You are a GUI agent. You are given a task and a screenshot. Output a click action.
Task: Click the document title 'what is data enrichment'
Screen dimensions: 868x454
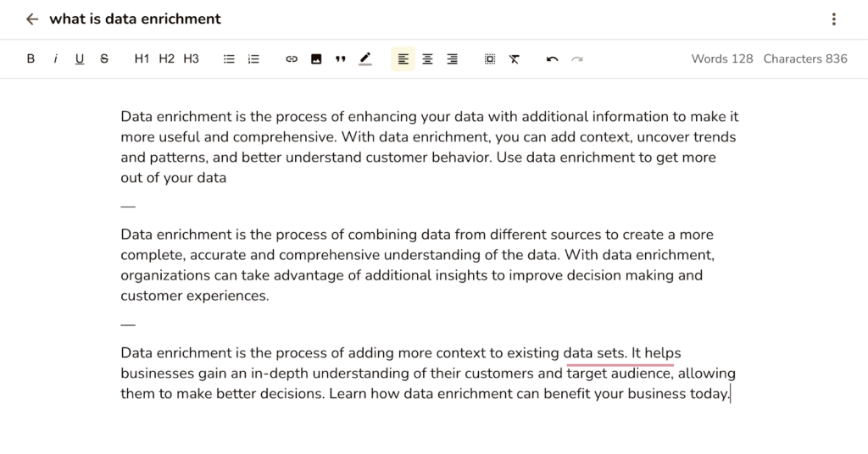click(136, 19)
